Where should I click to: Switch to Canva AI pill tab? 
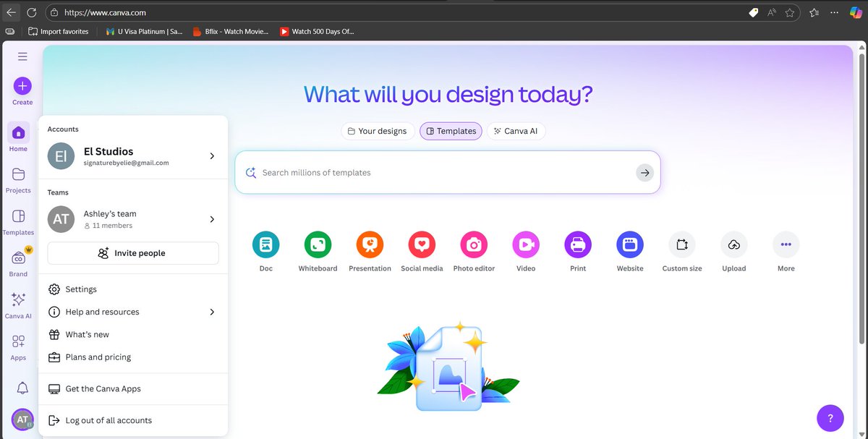(x=516, y=131)
